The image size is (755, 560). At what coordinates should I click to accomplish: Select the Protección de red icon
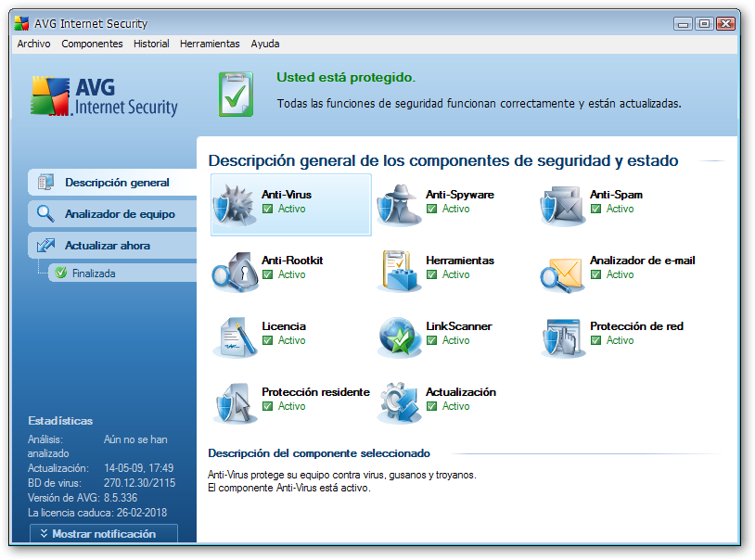563,336
